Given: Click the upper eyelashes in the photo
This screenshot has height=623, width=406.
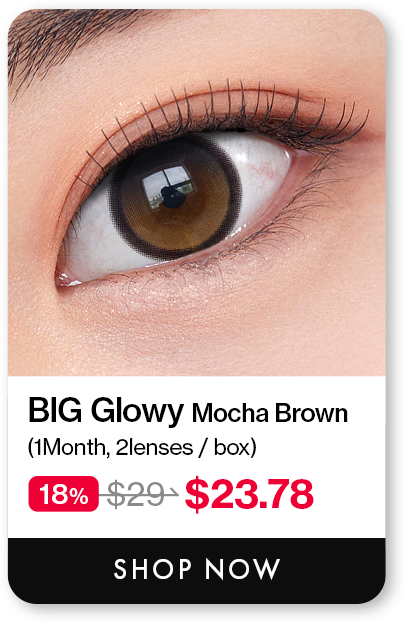Looking at the screenshot, I should coord(222,113).
